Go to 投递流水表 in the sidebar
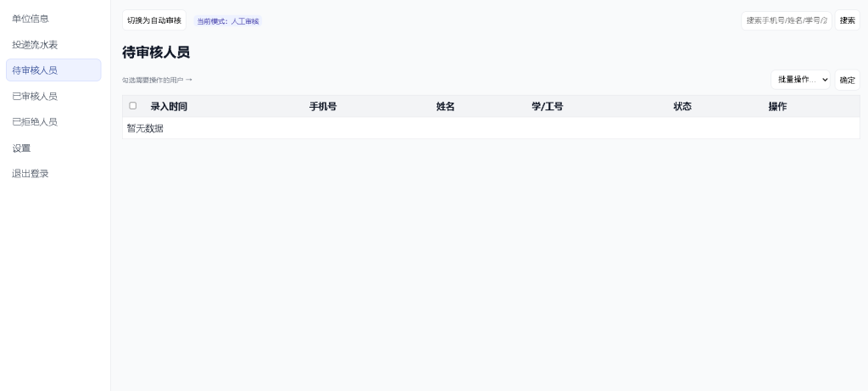 pyautogui.click(x=35, y=44)
